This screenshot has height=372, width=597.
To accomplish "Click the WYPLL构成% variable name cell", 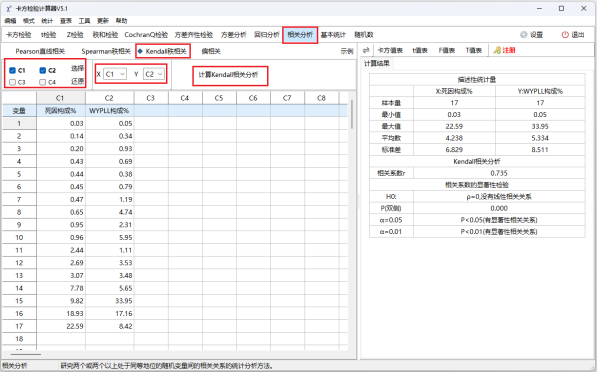I will (109, 111).
